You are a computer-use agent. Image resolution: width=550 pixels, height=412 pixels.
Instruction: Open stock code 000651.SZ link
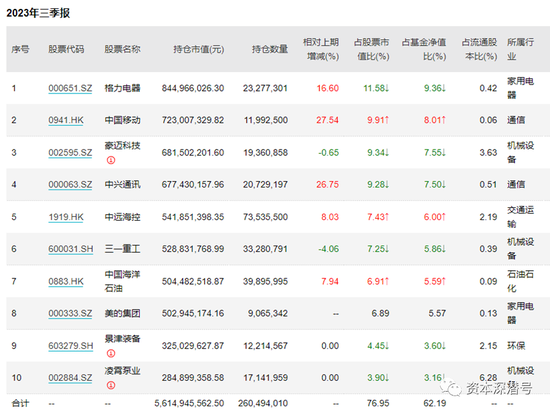click(x=70, y=88)
